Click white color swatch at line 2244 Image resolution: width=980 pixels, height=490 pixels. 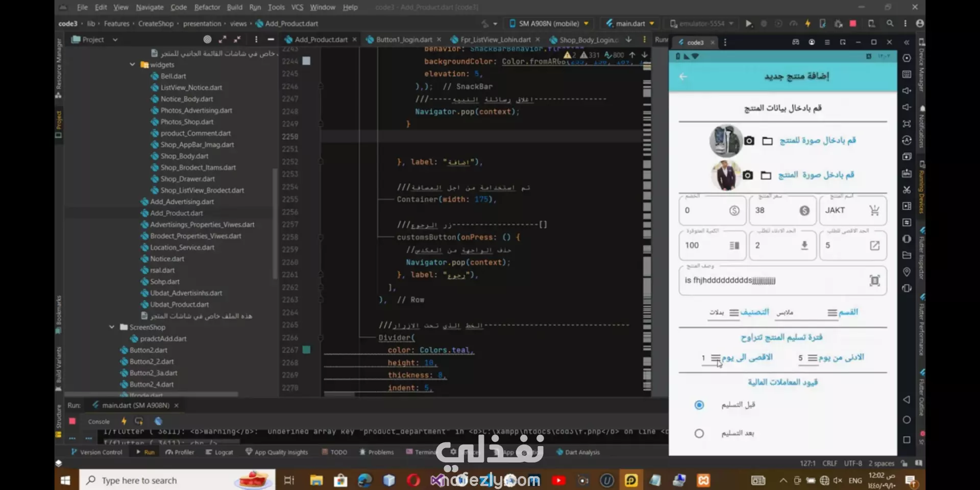coord(306,61)
